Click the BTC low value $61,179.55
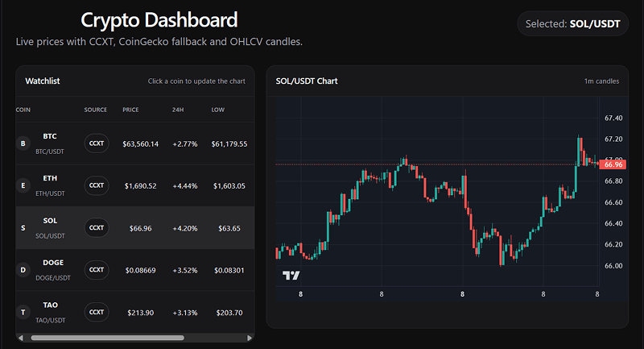 pyautogui.click(x=229, y=144)
